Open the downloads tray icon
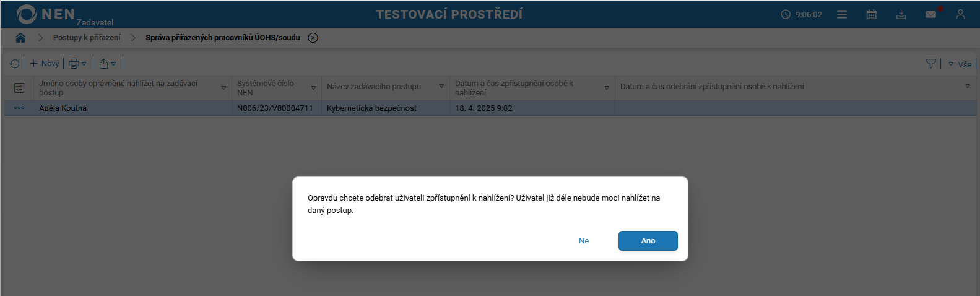This screenshot has height=296, width=980. (x=901, y=14)
